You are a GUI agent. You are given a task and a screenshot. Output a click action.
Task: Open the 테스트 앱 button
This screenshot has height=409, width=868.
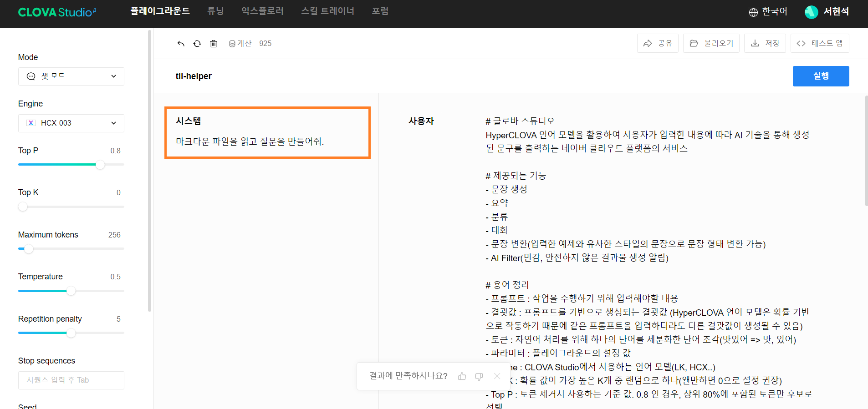(820, 43)
